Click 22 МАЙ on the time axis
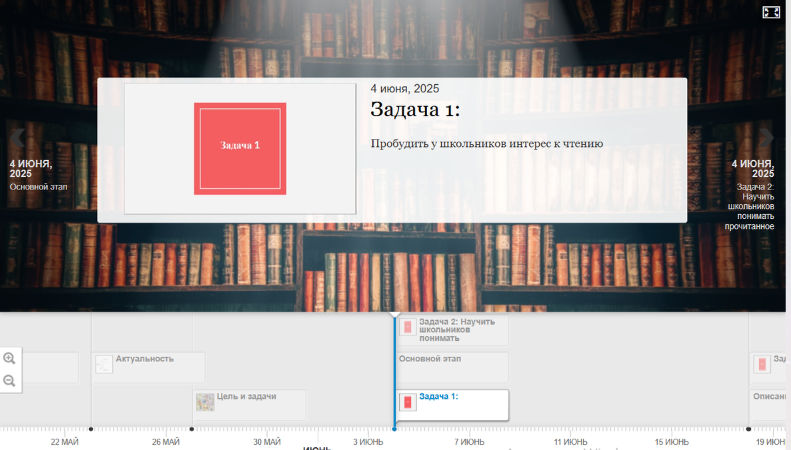The height and width of the screenshot is (450, 791). click(x=65, y=442)
